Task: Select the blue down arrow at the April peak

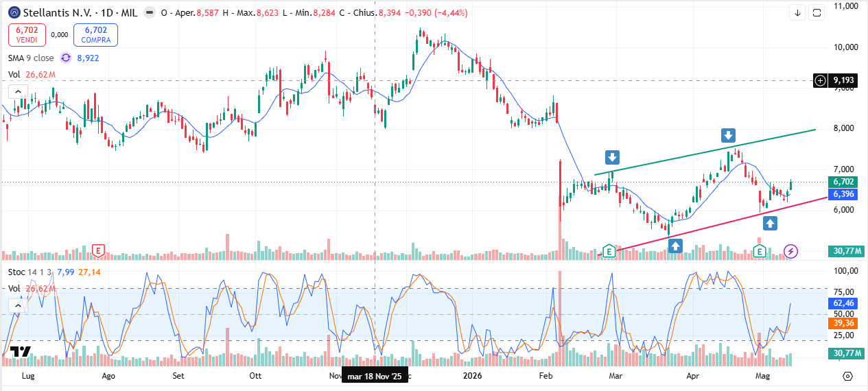Action: click(728, 135)
